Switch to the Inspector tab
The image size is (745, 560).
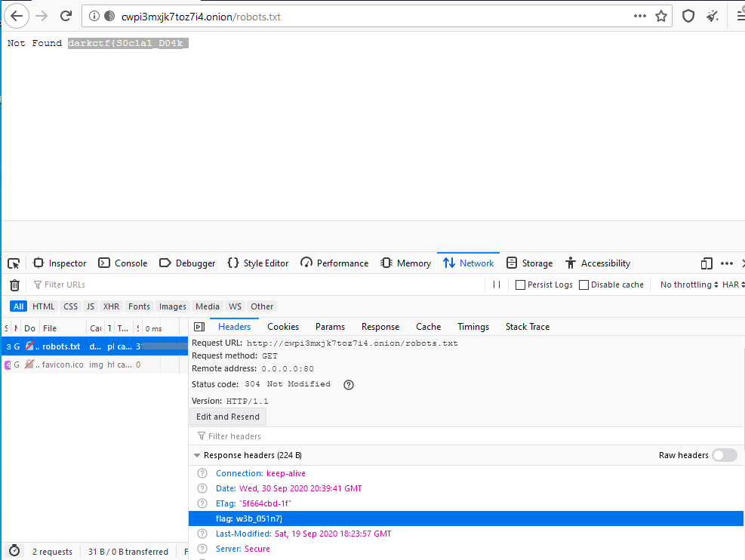coord(60,263)
